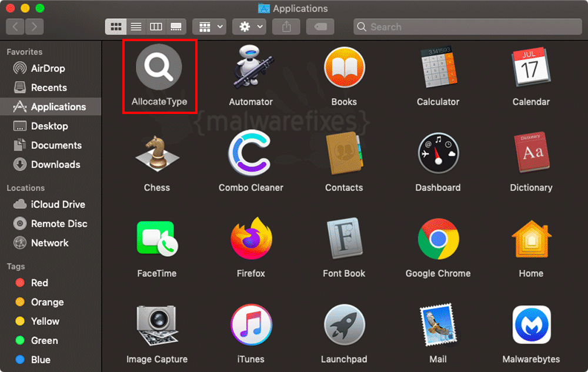Select the Yellow tag
Image resolution: width=588 pixels, height=372 pixels.
[x=51, y=321]
